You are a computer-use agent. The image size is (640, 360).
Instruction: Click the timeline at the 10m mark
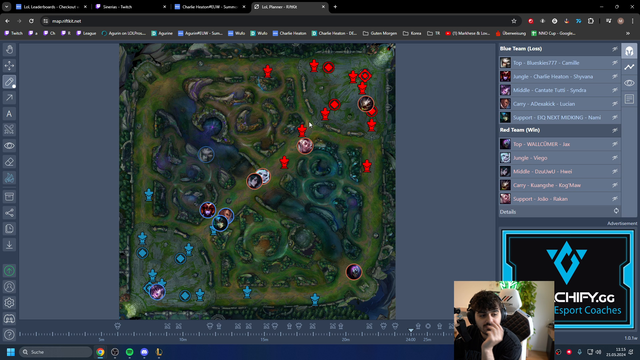(183, 334)
